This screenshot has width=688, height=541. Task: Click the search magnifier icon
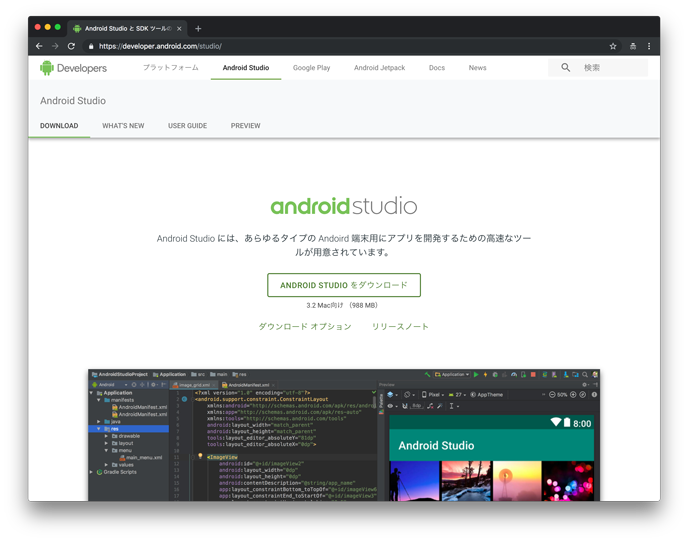pos(566,68)
